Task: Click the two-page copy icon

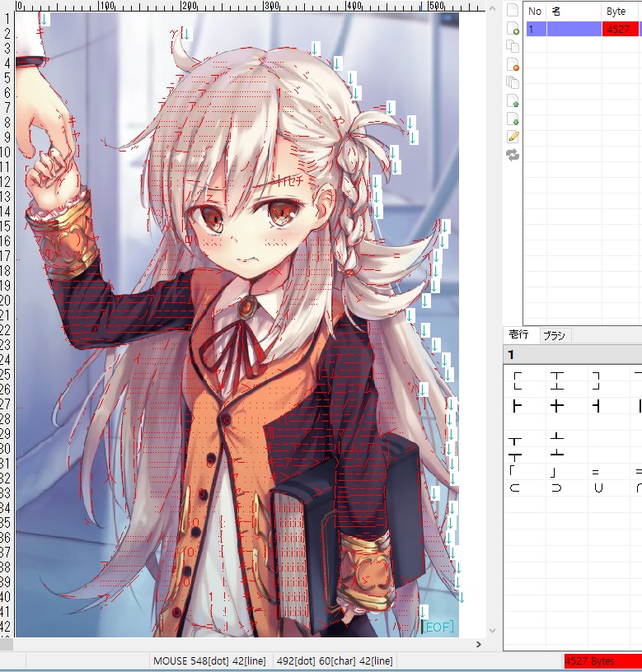Action: point(513,46)
